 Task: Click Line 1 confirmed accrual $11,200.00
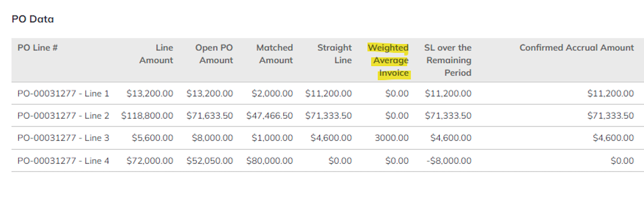pyautogui.click(x=610, y=94)
